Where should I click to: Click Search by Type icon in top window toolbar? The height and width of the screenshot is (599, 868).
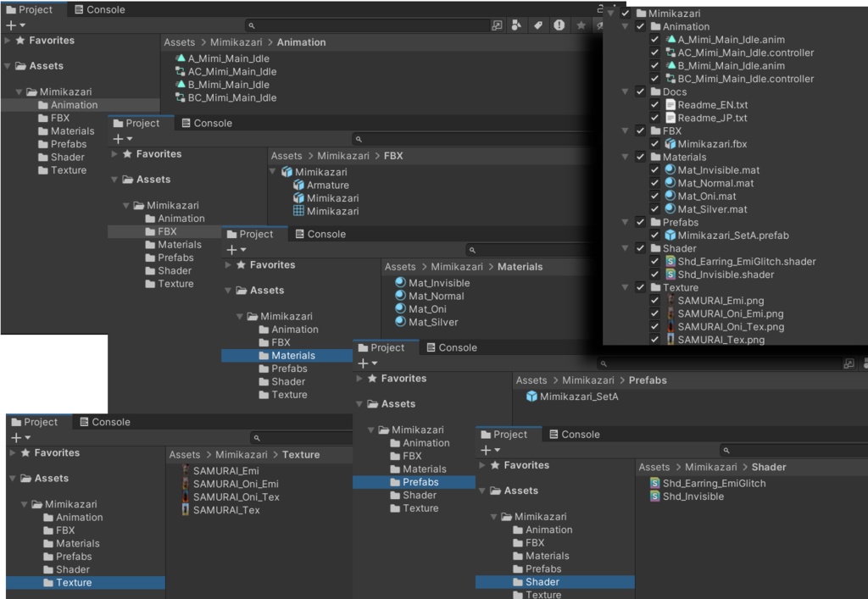click(516, 25)
